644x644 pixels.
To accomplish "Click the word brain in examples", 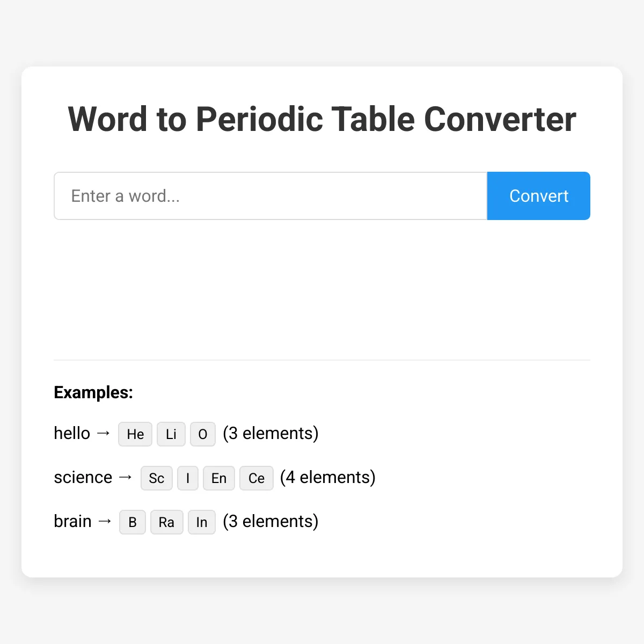I will 73,521.
